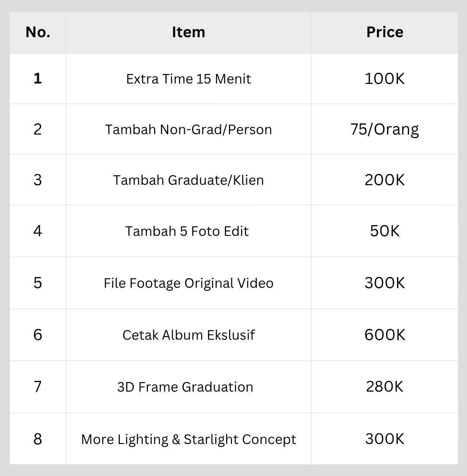467x476 pixels.
Task: Click the 280K price cell
Action: 384,387
